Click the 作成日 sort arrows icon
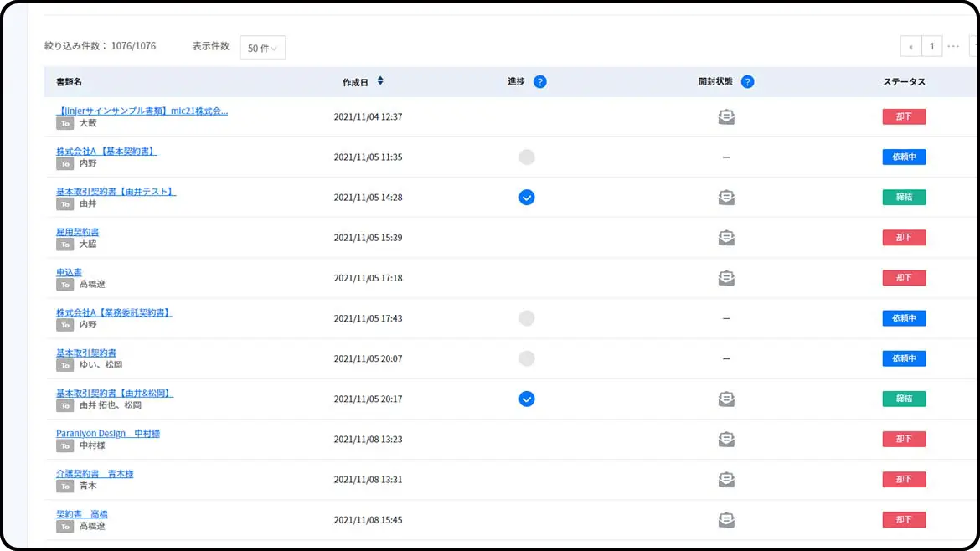The width and height of the screenshot is (980, 551). (380, 81)
